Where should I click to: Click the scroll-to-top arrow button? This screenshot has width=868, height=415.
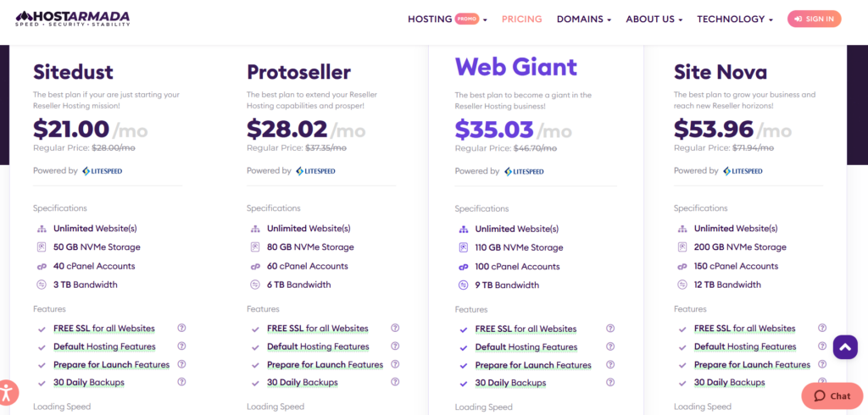pos(845,346)
